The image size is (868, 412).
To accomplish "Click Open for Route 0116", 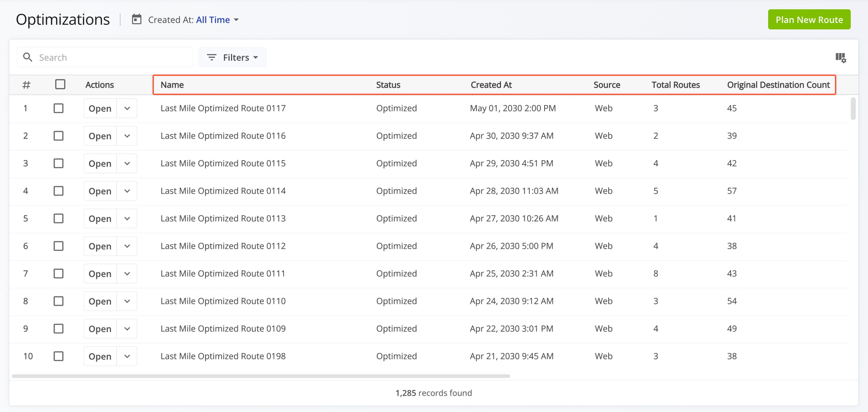I will point(100,136).
